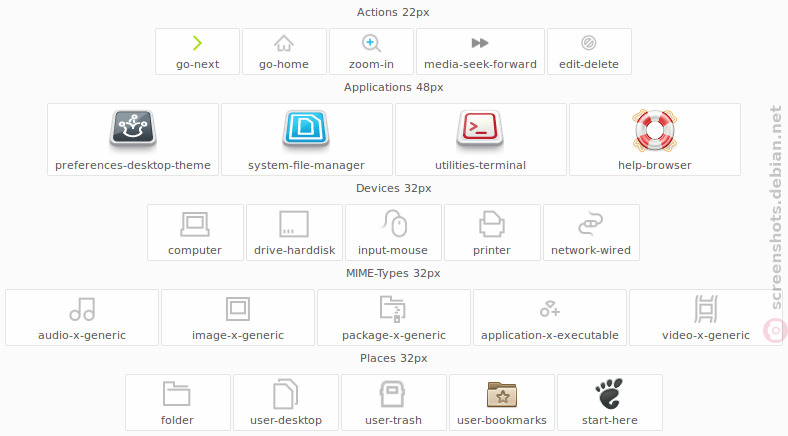The width and height of the screenshot is (788, 436).
Task: Open the preferences-desktop-theme icon
Action: point(133,129)
